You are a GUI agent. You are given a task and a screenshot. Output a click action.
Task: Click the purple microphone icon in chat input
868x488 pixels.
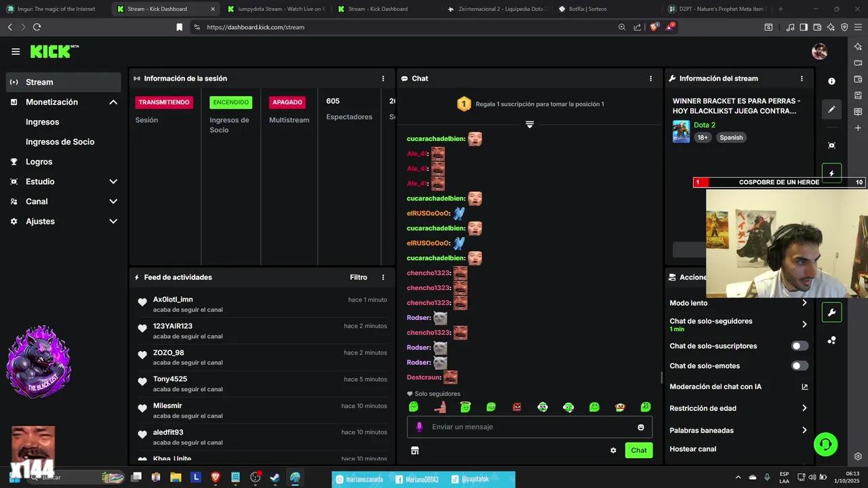point(419,427)
